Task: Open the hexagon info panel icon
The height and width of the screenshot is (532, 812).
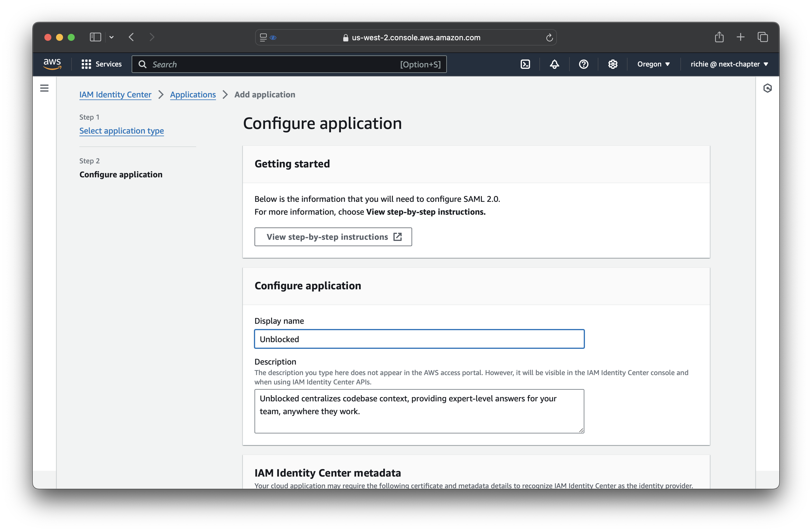Action: (767, 88)
